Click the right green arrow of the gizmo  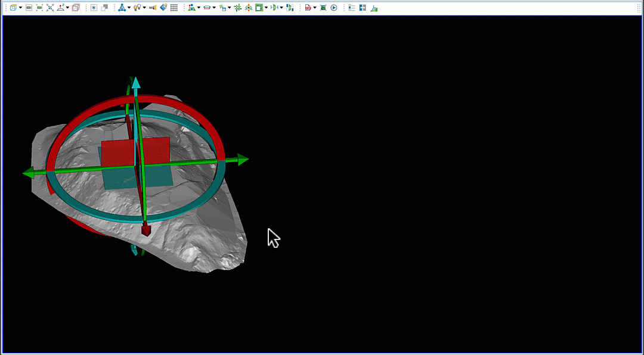click(241, 159)
